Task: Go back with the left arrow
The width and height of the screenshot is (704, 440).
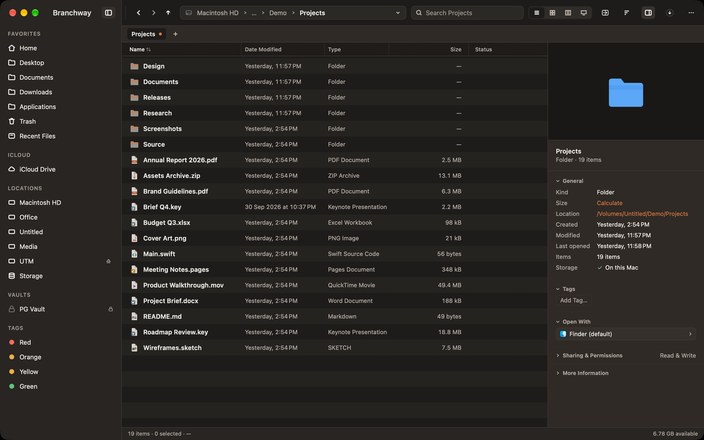Action: (x=138, y=13)
